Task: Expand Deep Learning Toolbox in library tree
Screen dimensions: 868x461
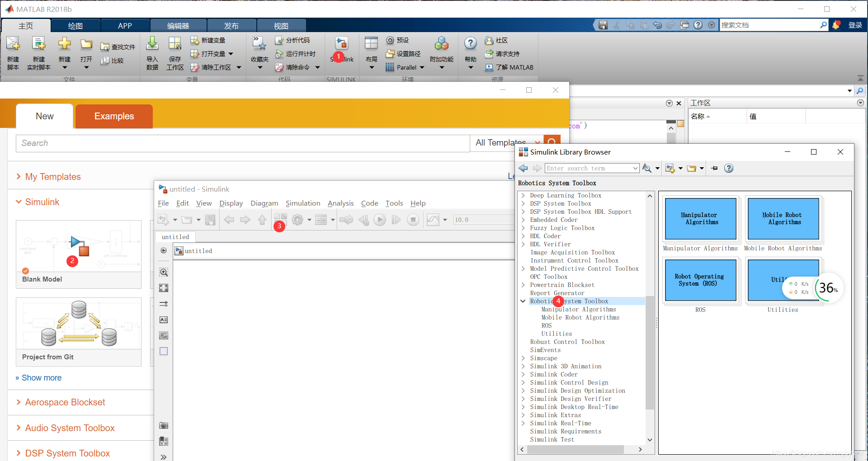Action: point(523,195)
